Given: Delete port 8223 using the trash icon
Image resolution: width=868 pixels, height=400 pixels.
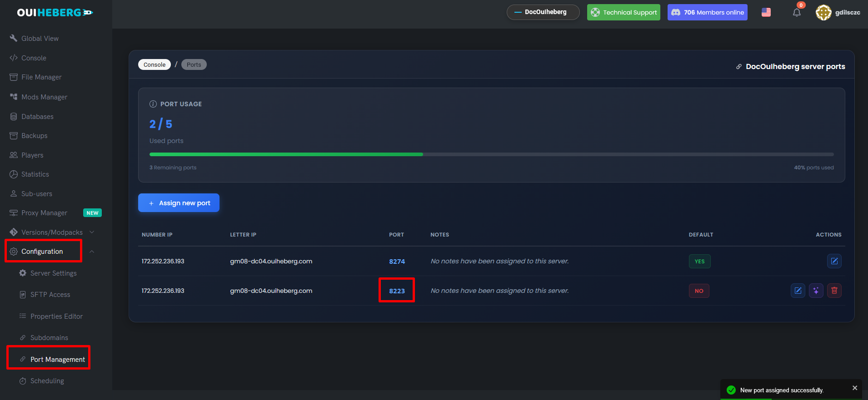Looking at the screenshot, I should (834, 291).
